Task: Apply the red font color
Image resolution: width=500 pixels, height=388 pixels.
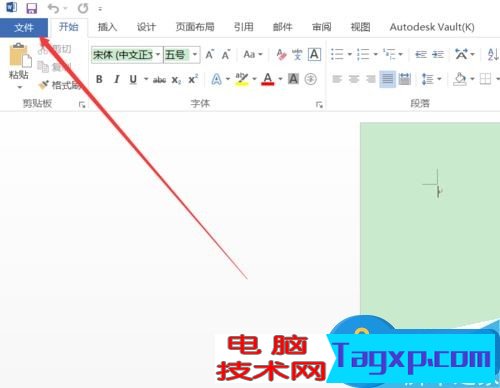Action: click(268, 79)
